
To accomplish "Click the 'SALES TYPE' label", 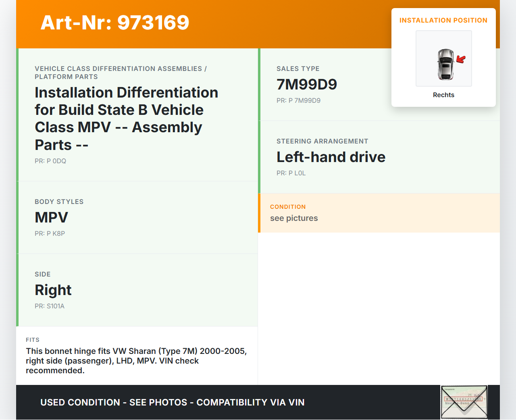I will [x=298, y=69].
